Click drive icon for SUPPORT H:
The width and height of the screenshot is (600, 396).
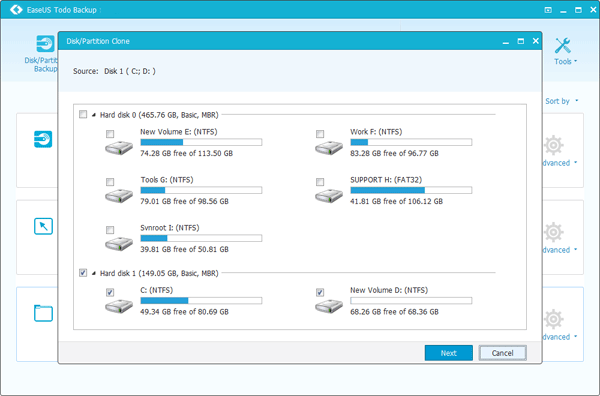(329, 196)
